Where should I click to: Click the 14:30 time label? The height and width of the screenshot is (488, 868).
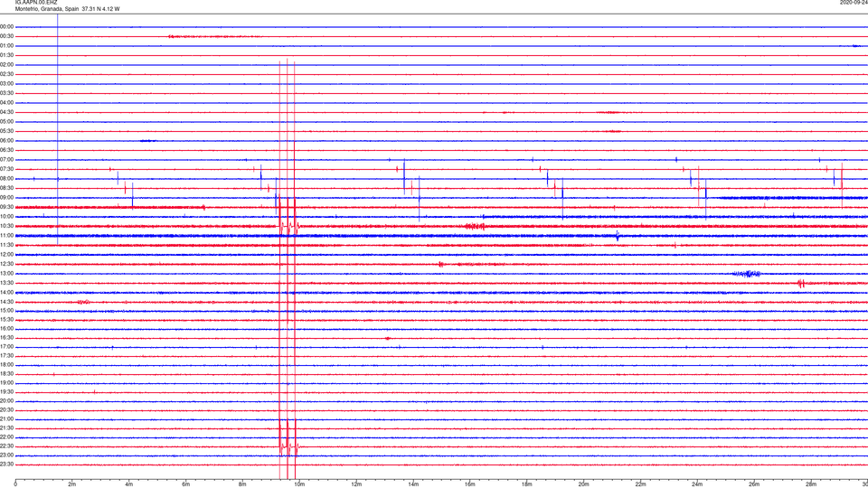click(7, 302)
